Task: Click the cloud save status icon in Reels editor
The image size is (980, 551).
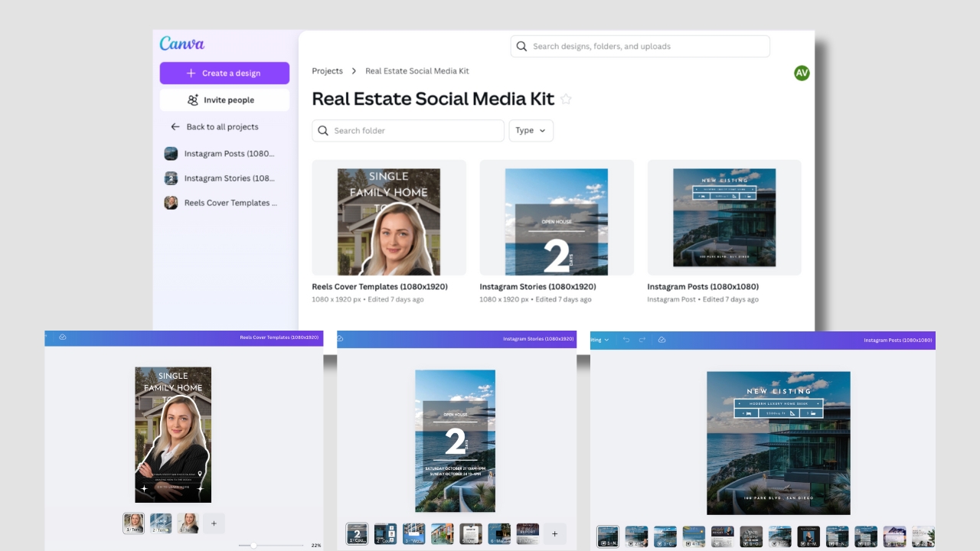Action: coord(63,337)
